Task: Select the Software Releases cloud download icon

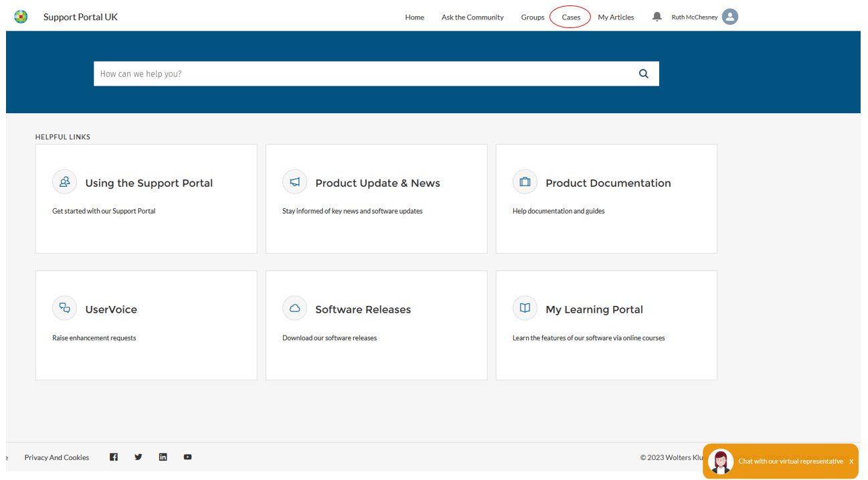Action: click(294, 308)
